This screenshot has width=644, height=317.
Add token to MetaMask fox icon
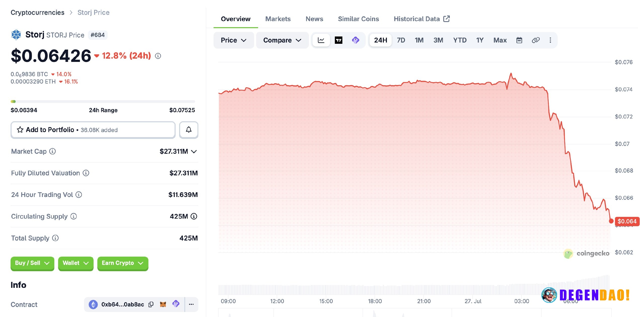point(163,304)
